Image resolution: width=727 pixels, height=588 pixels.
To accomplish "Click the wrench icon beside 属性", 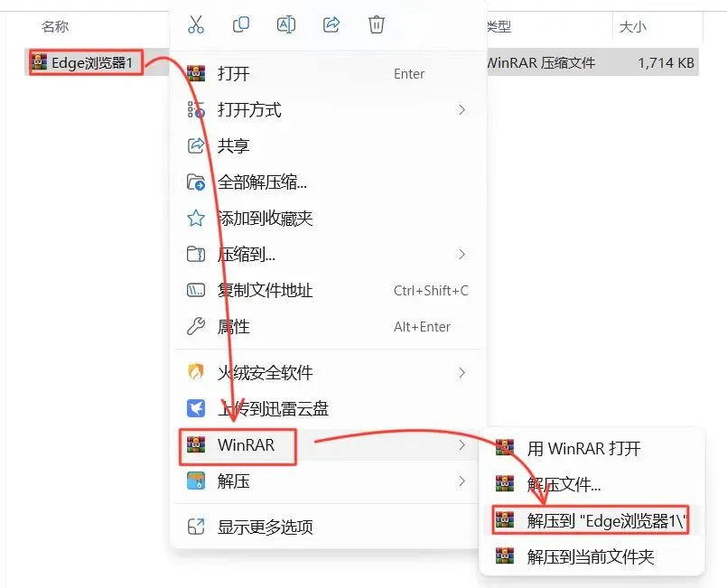I will point(196,326).
